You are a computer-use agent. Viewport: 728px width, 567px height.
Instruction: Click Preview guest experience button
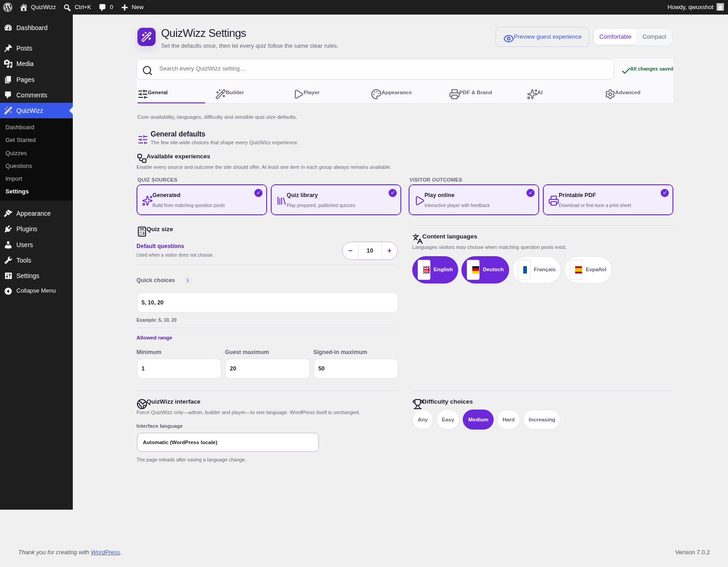[542, 37]
